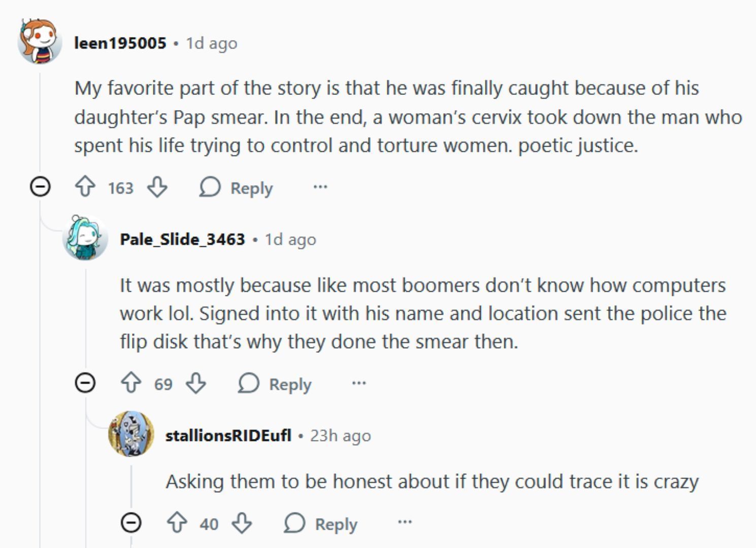Reply to Pale_Slide_3463's comment
This screenshot has width=756, height=548.
click(x=275, y=384)
